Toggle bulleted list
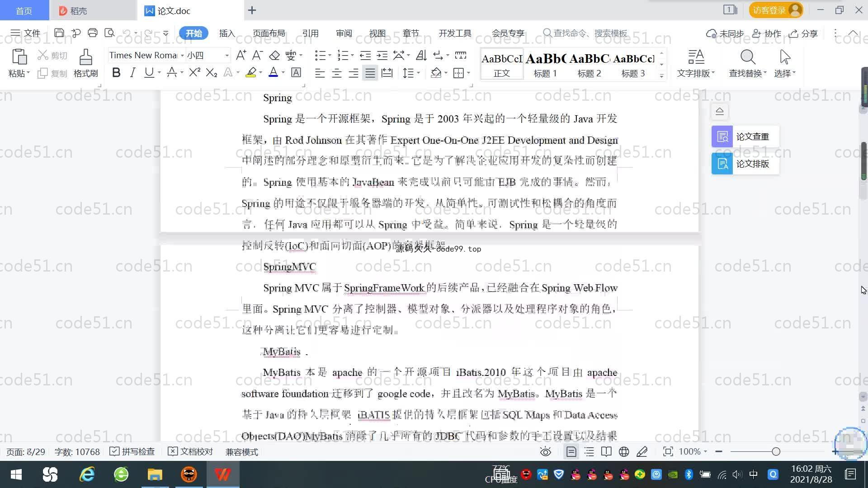The width and height of the screenshot is (868, 488). point(320,55)
